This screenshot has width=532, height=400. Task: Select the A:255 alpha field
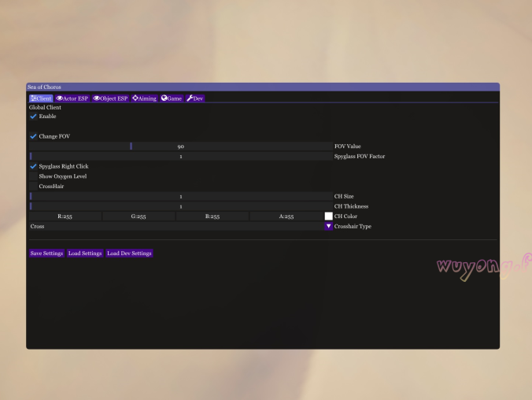[x=286, y=217]
